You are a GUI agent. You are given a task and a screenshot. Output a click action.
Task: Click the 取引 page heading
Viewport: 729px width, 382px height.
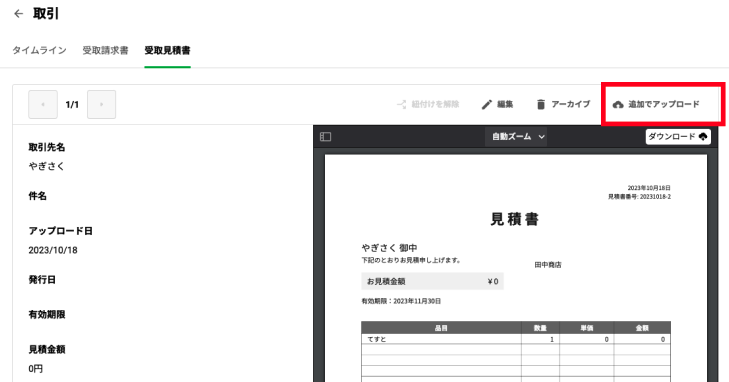coord(46,14)
